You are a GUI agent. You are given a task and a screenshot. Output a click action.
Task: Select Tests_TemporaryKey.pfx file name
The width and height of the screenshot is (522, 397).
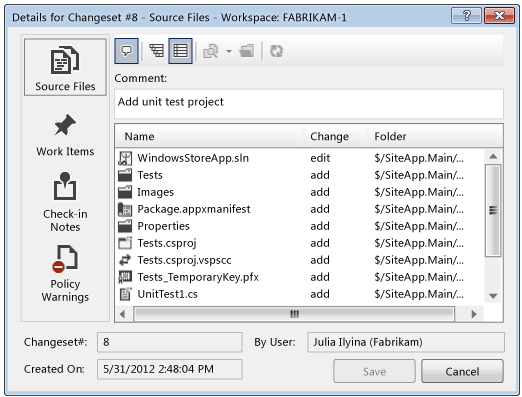coord(198,277)
